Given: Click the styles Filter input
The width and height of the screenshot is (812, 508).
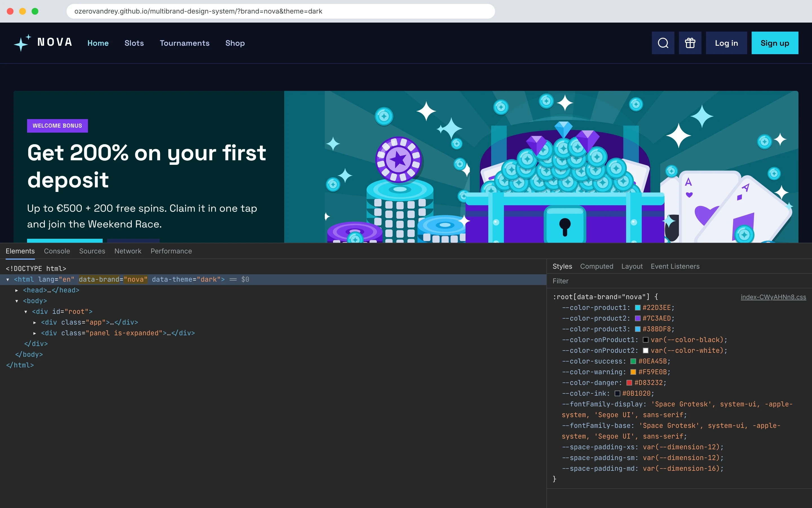Looking at the screenshot, I should click(679, 281).
